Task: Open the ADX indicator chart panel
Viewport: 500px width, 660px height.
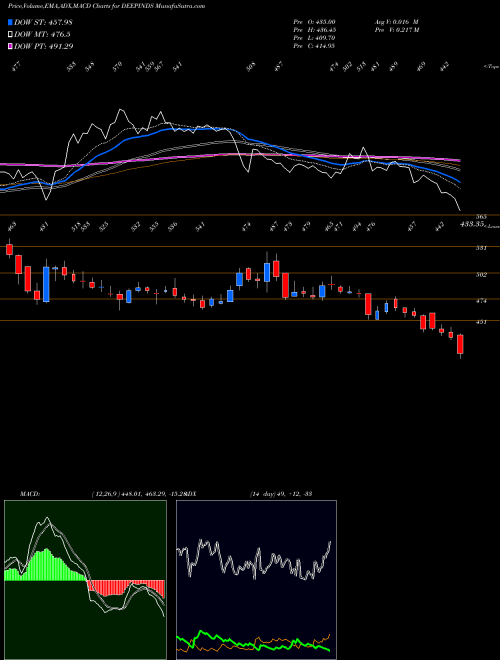Action: pos(256,580)
